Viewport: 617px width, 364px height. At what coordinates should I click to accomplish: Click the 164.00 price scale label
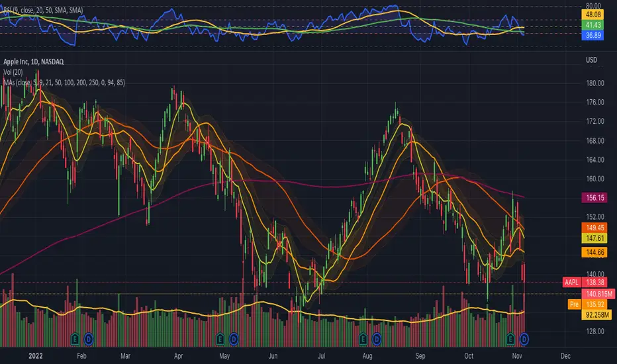(595, 159)
